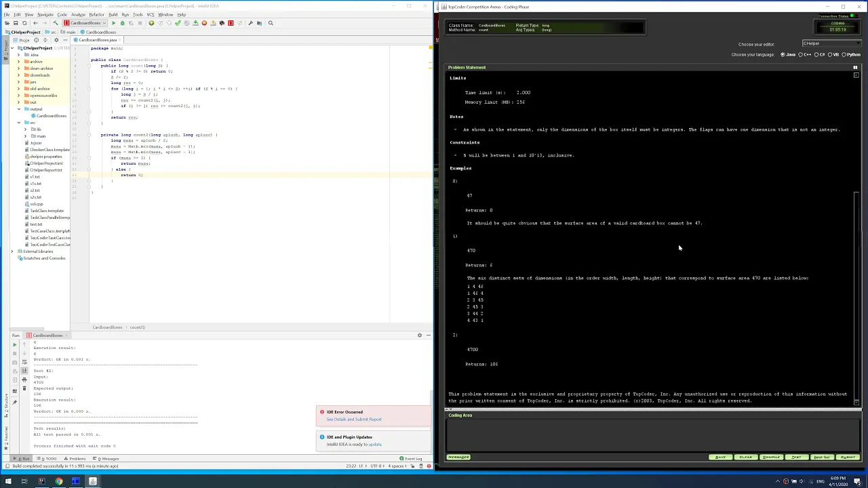Click the Clear button in Arena
Image resolution: width=868 pixels, height=488 pixels.
(746, 457)
